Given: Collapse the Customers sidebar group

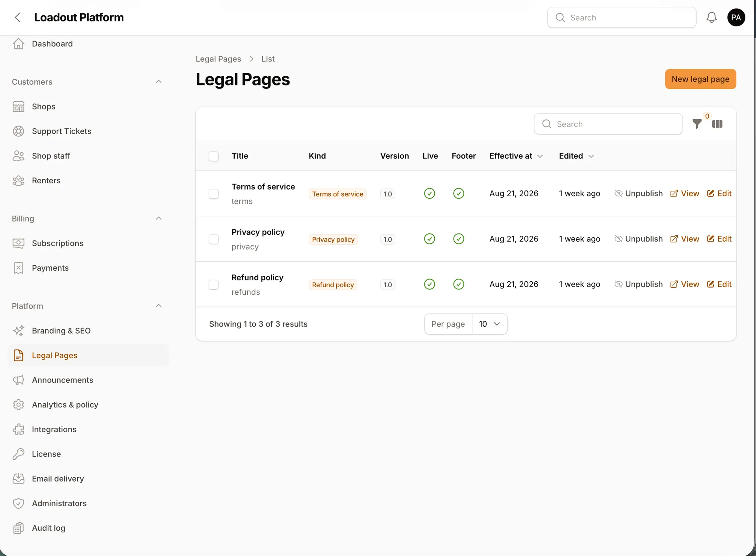Looking at the screenshot, I should coord(159,81).
